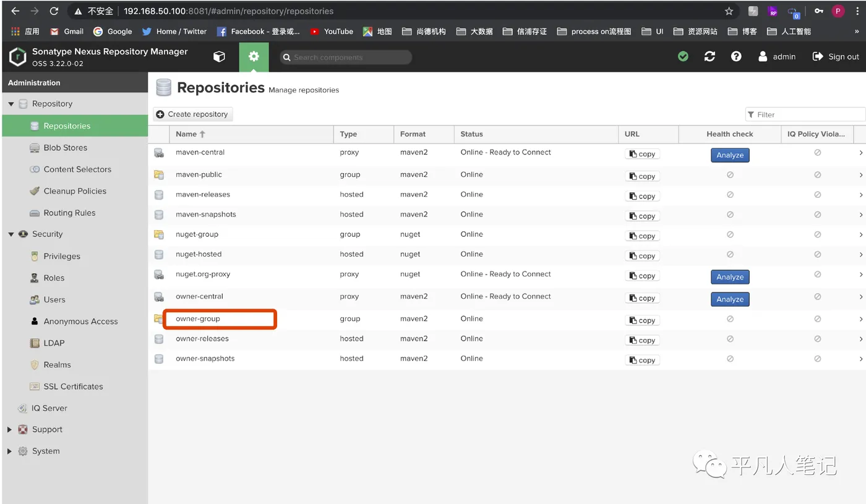Image resolution: width=866 pixels, height=504 pixels.
Task: Copy URL of nuget-hosted repository
Action: coord(642,255)
